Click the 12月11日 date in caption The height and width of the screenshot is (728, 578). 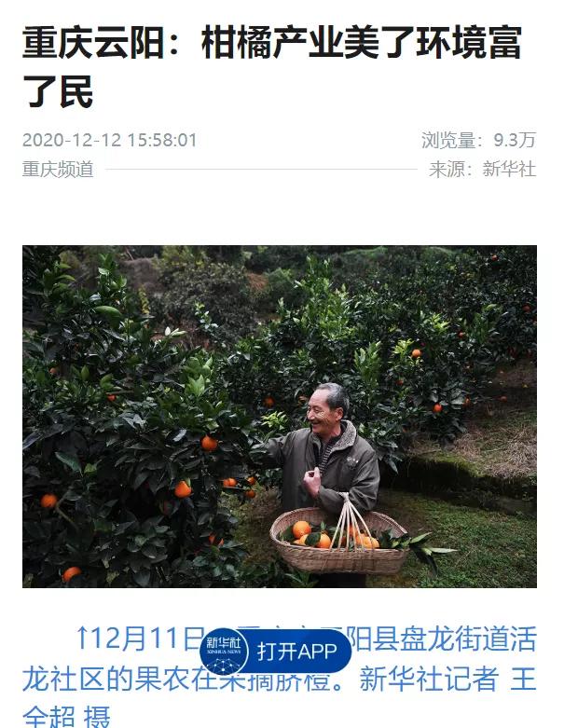(x=147, y=638)
